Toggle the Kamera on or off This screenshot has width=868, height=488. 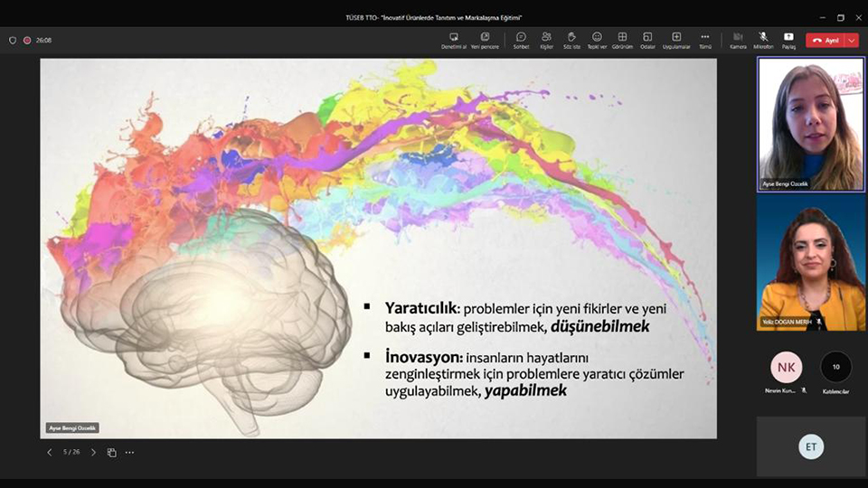[x=738, y=40]
